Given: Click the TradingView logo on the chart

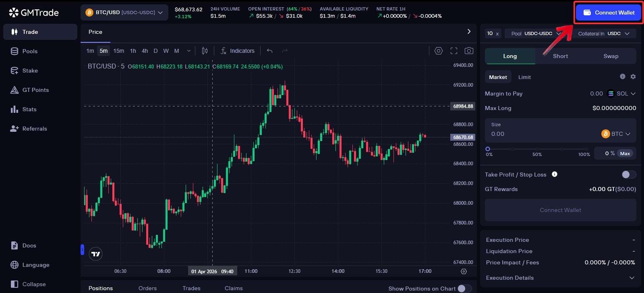Looking at the screenshot, I should [x=95, y=254].
